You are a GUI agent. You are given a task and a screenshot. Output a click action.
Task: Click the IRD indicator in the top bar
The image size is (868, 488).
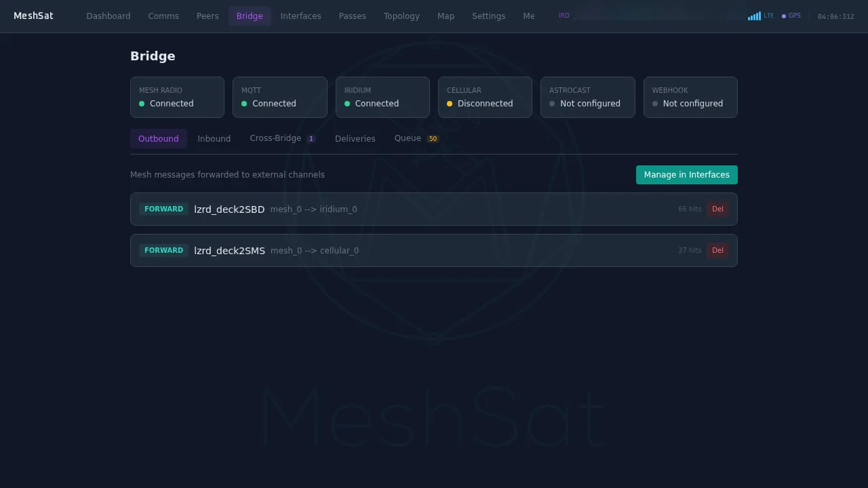click(x=564, y=15)
